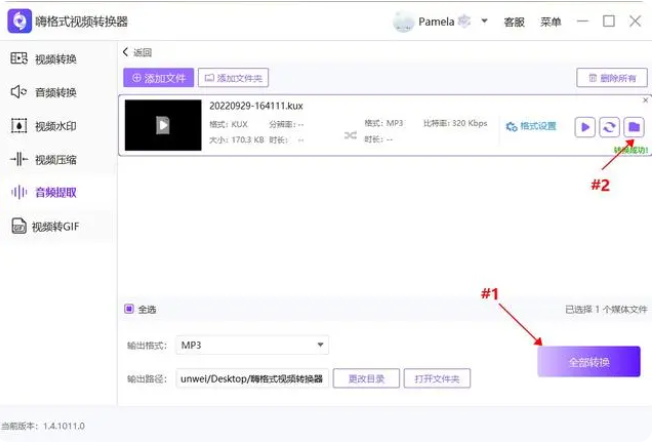657x442 pixels.
Task: Click the video compression icon
Action: pos(19,159)
